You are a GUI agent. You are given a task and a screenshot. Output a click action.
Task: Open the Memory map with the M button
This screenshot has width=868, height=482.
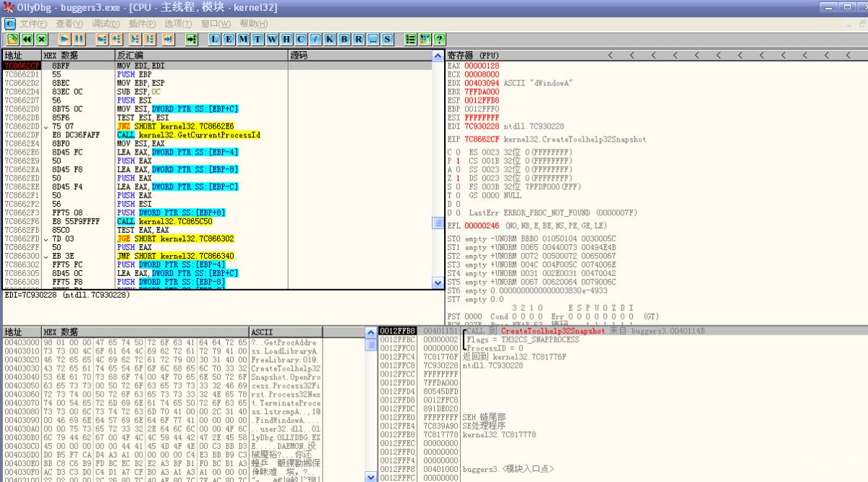click(x=243, y=39)
